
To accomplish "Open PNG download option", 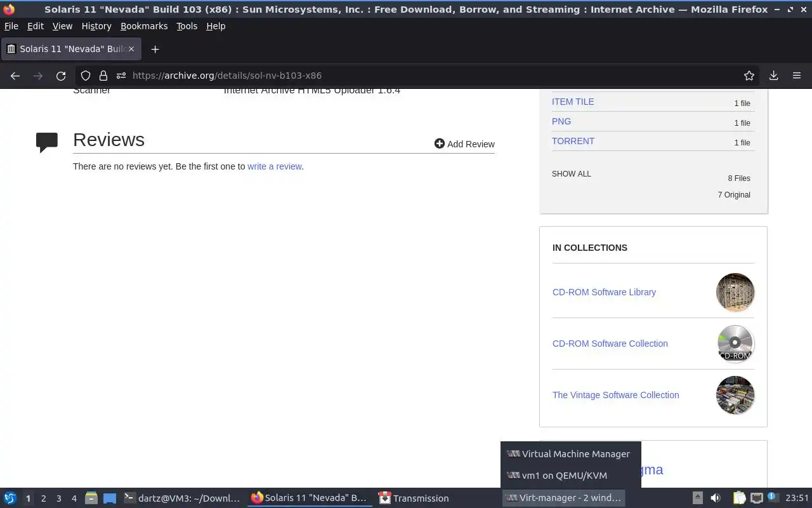I will (x=561, y=121).
